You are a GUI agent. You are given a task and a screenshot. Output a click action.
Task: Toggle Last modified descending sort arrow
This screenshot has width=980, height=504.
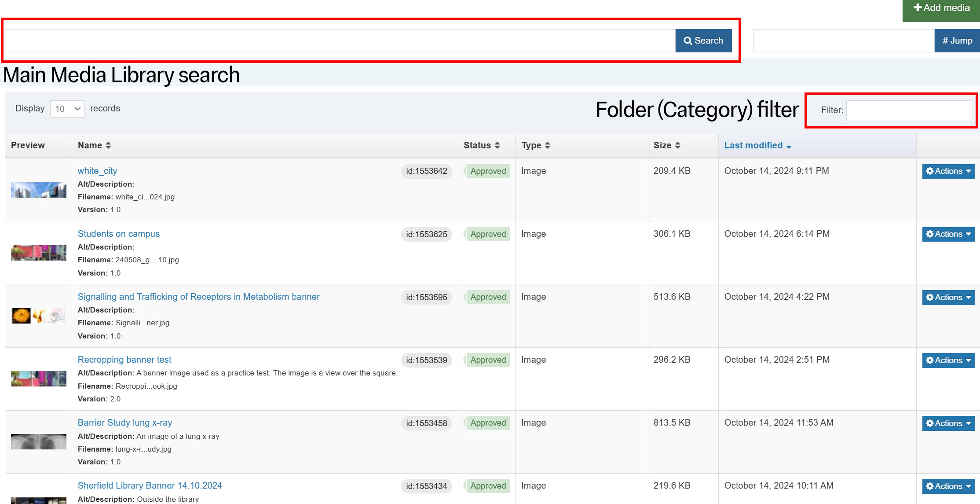click(x=789, y=147)
